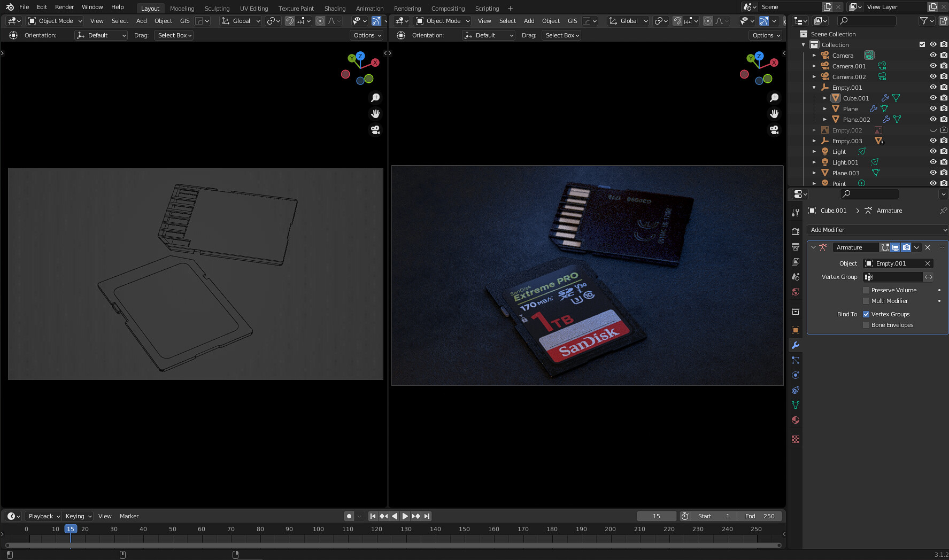
Task: Add a new collection in the outliner
Action: 943,21
